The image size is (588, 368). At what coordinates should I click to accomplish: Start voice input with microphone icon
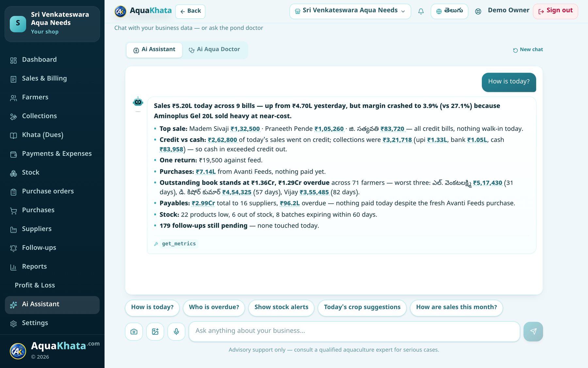[176, 332]
